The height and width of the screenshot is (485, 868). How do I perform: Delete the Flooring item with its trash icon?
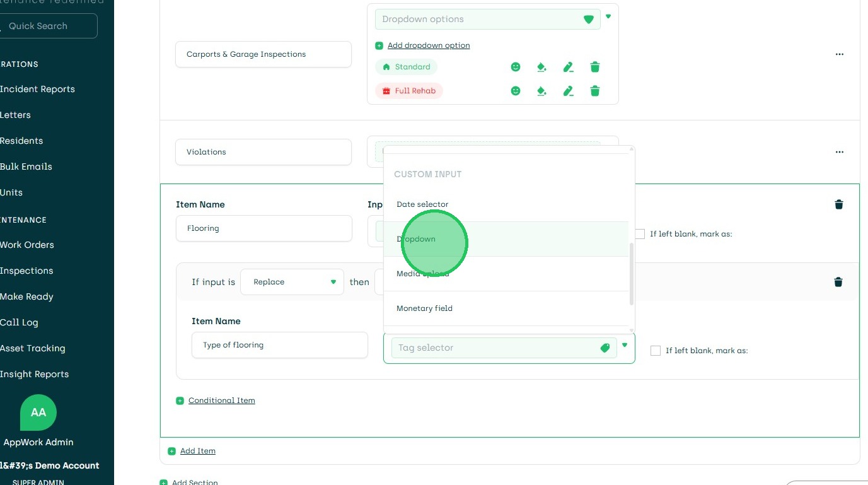coord(839,204)
